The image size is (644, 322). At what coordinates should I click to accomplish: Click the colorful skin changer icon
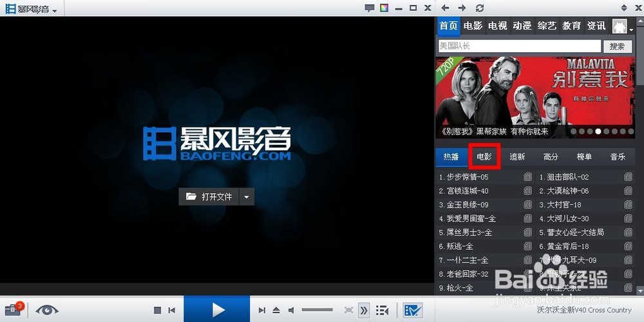[x=384, y=8]
